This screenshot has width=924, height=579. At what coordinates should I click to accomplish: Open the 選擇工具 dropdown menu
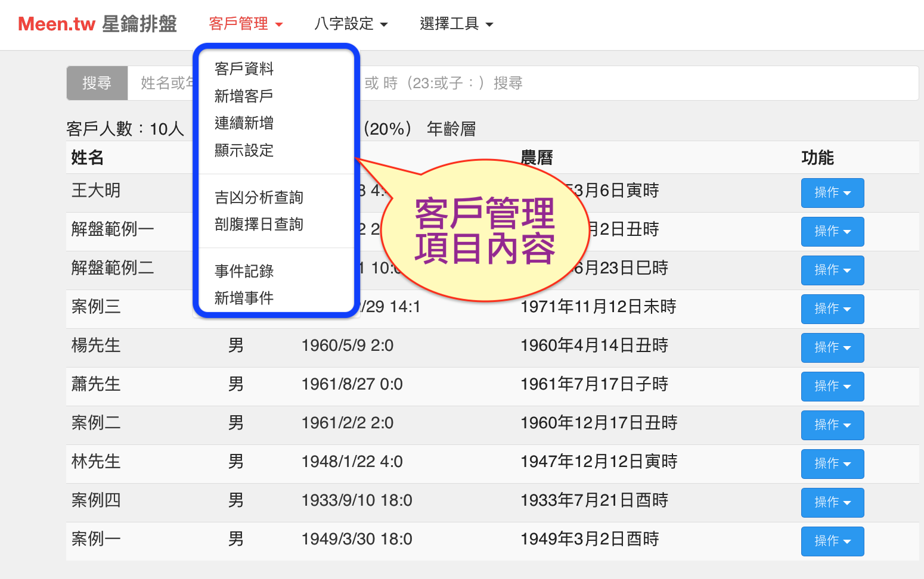click(457, 24)
